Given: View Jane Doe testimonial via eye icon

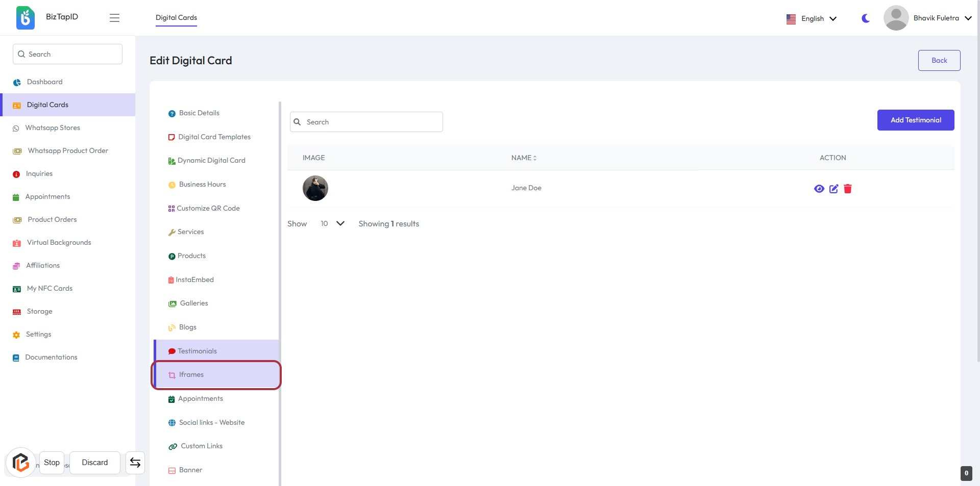Looking at the screenshot, I should (819, 189).
